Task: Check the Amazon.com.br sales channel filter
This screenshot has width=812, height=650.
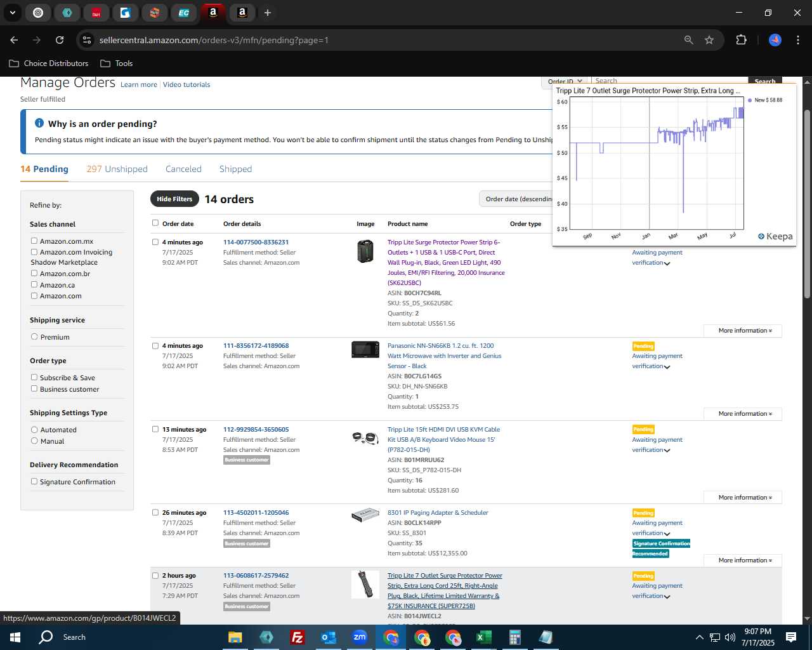Action: (x=34, y=273)
